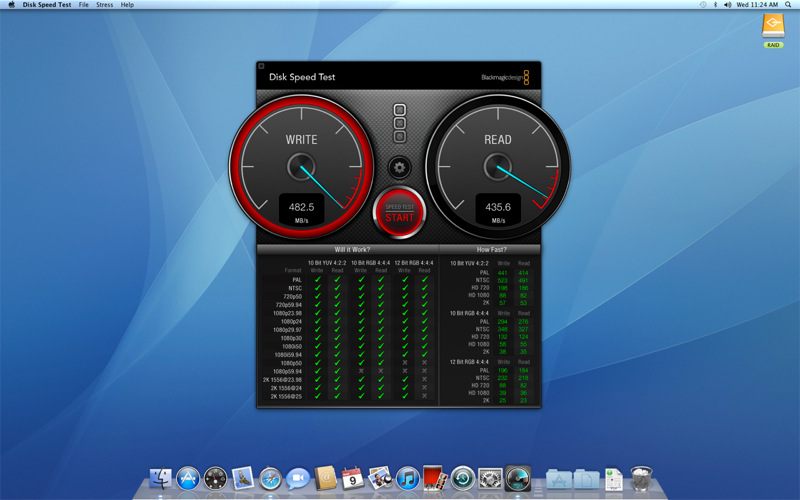Open Time Machine in the Dock
The image size is (800, 500).
462,478
